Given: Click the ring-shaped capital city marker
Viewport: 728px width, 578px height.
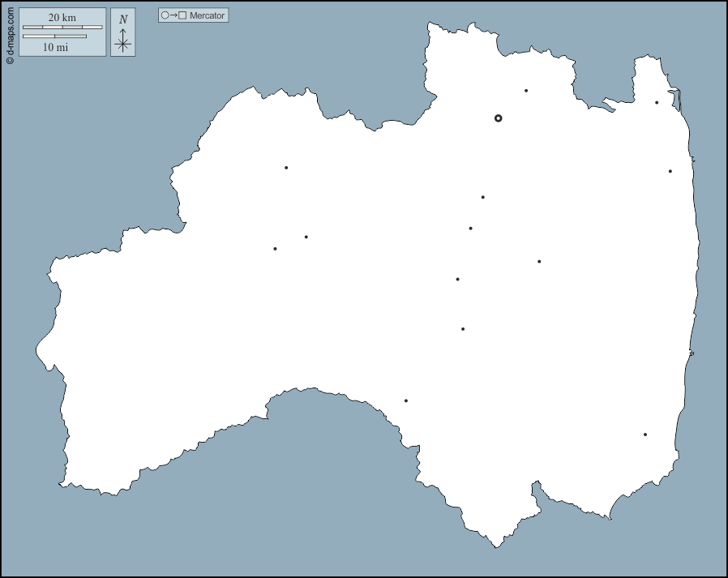Looking at the screenshot, I should pos(498,118).
